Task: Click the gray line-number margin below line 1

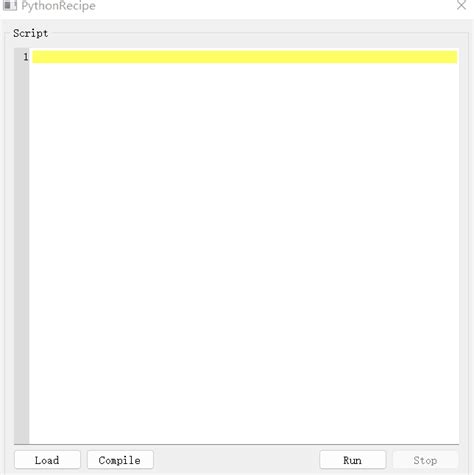Action: [x=22, y=253]
